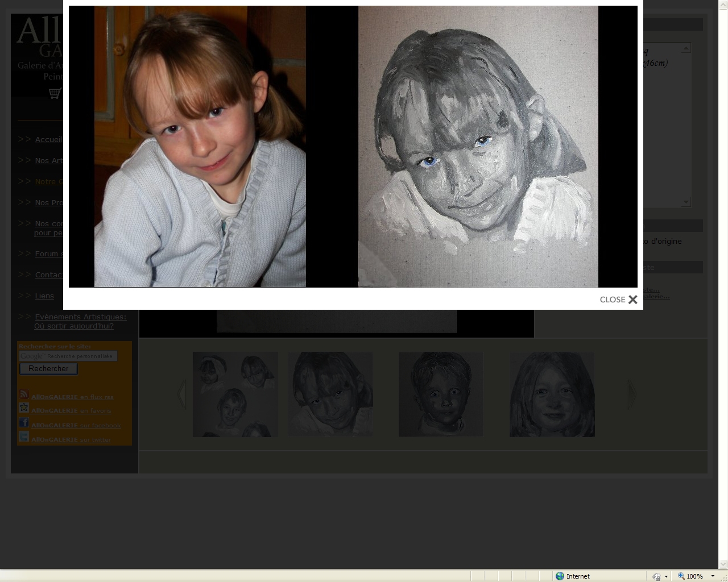Open the zoom level 100% dropdown
This screenshot has height=582, width=728.
click(713, 576)
